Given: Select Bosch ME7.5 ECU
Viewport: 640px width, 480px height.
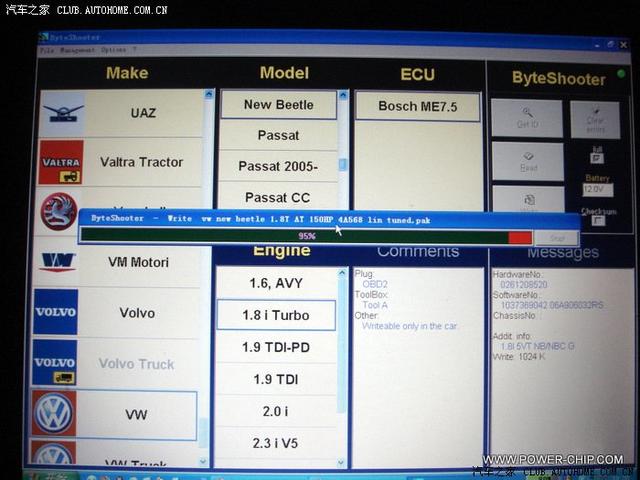Looking at the screenshot, I should [x=418, y=107].
